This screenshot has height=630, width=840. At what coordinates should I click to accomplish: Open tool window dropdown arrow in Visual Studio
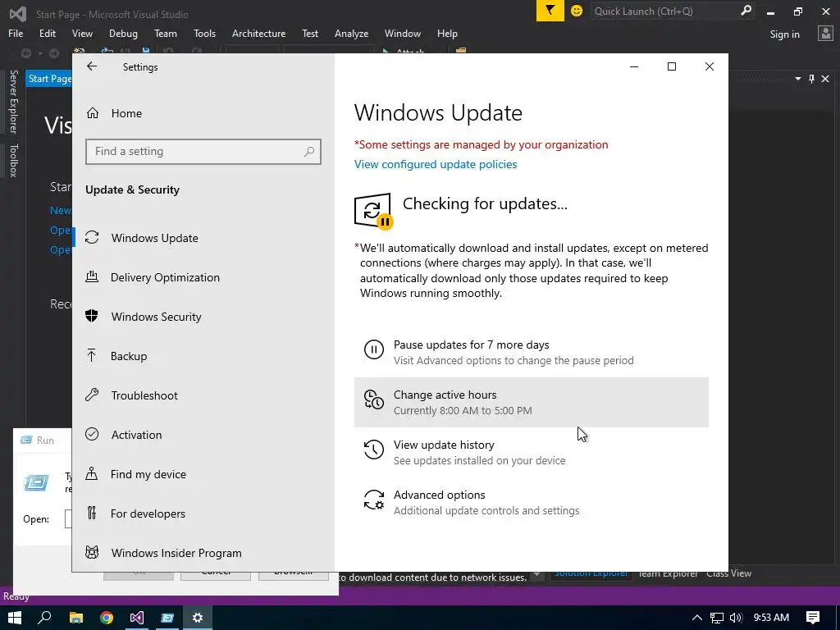pos(797,79)
